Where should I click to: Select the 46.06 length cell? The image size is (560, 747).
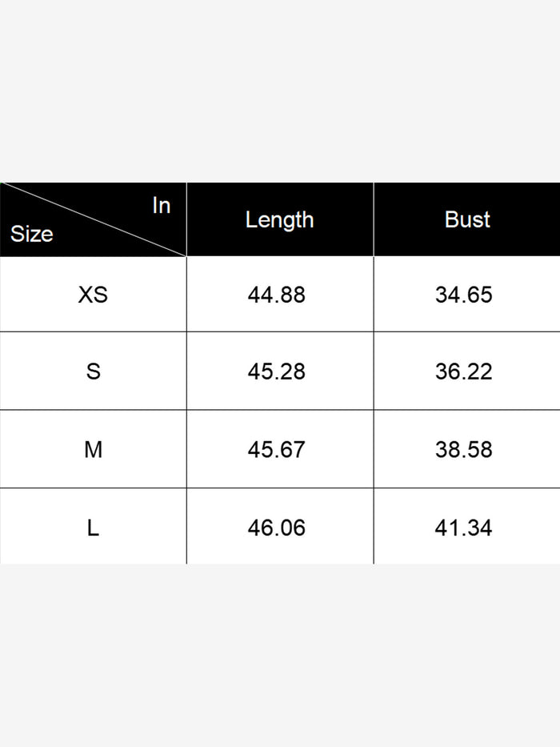(x=277, y=528)
